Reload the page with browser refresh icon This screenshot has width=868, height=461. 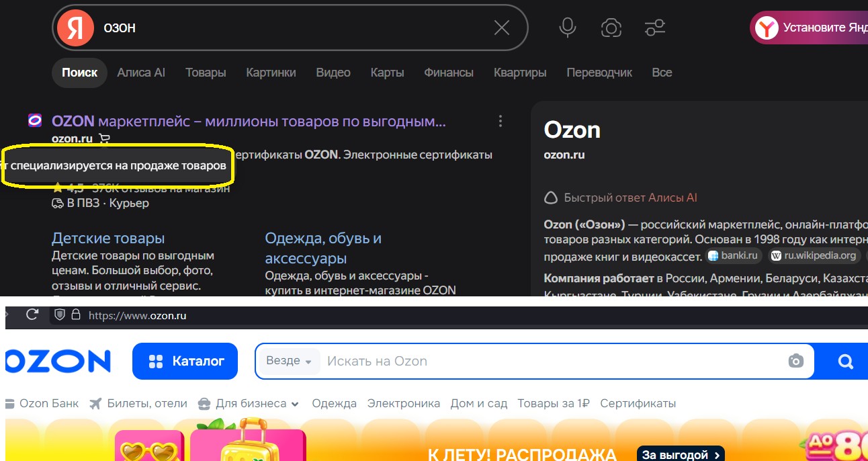(x=32, y=315)
